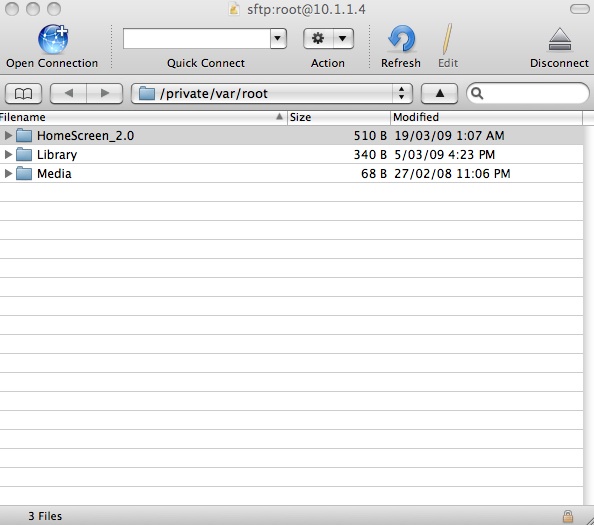Go forward with the right arrow button

105,93
